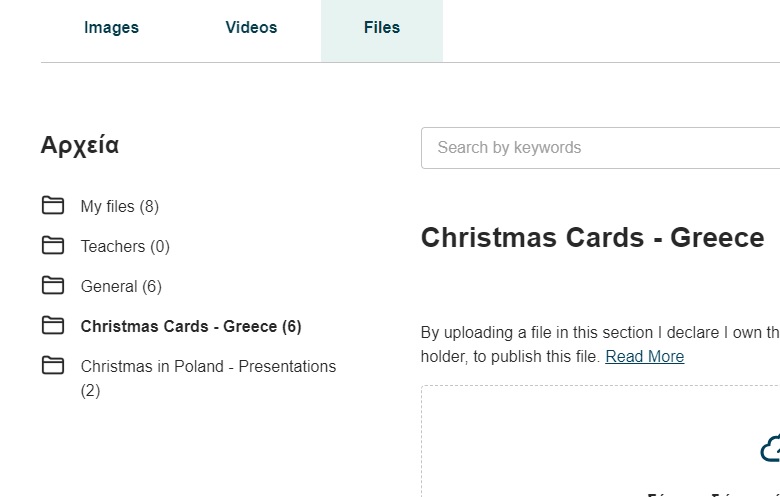Click the folder icon next to Teachers
Screen dimensions: 780x497
tap(53, 245)
